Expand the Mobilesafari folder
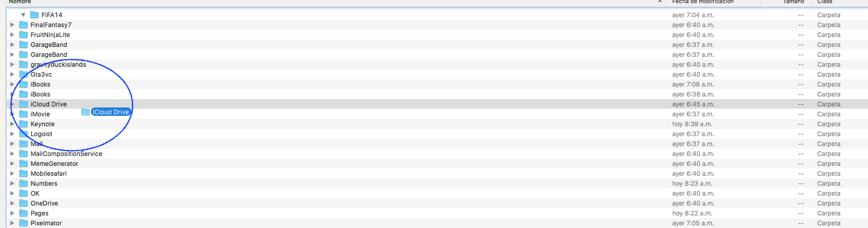 13,174
